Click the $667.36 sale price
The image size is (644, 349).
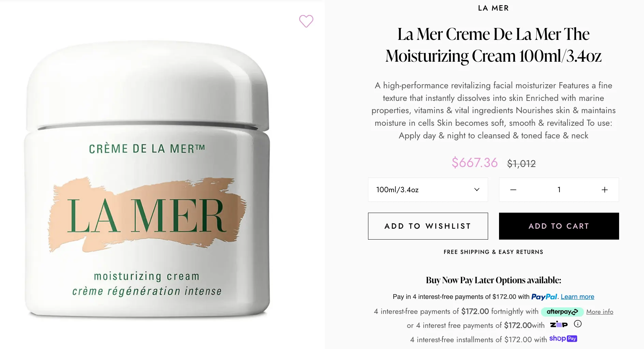click(475, 163)
